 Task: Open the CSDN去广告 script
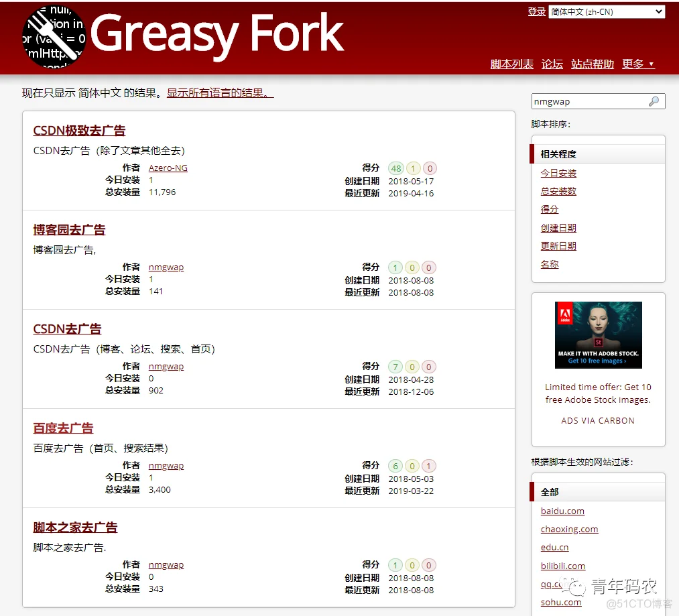click(x=67, y=329)
